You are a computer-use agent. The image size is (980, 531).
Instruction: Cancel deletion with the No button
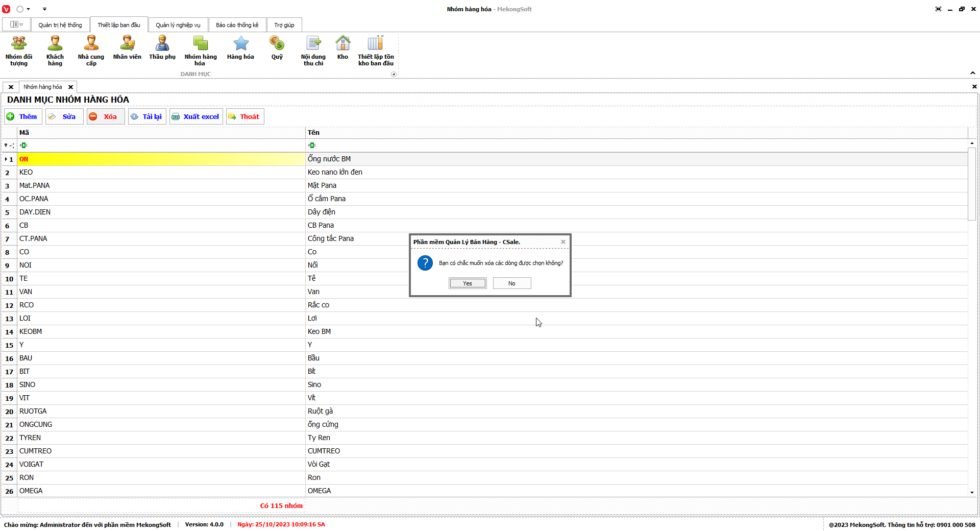tap(512, 283)
